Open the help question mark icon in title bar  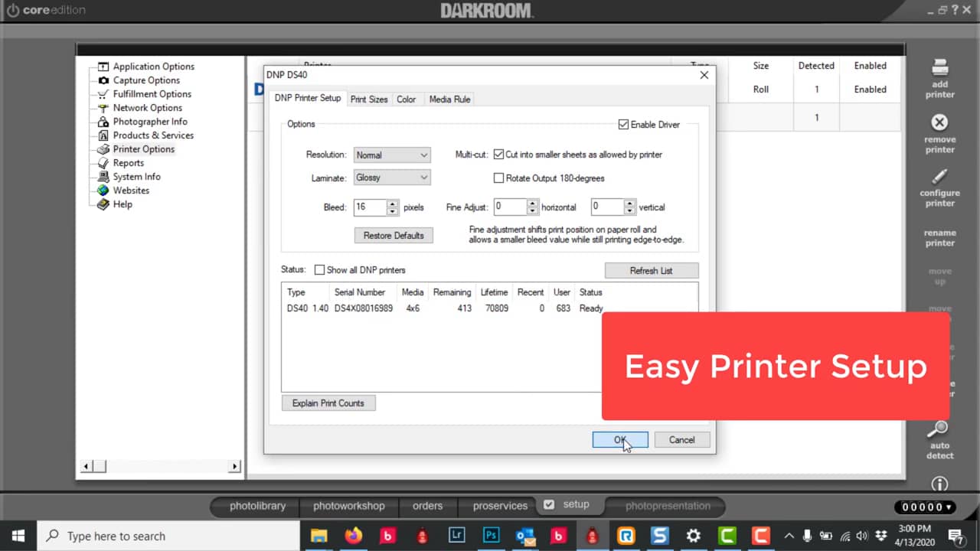[955, 9]
